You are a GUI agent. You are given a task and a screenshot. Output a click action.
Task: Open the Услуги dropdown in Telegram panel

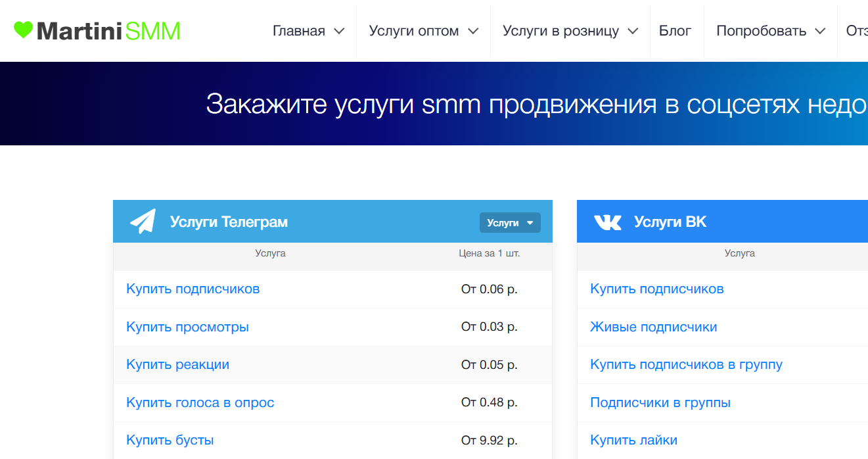point(510,223)
